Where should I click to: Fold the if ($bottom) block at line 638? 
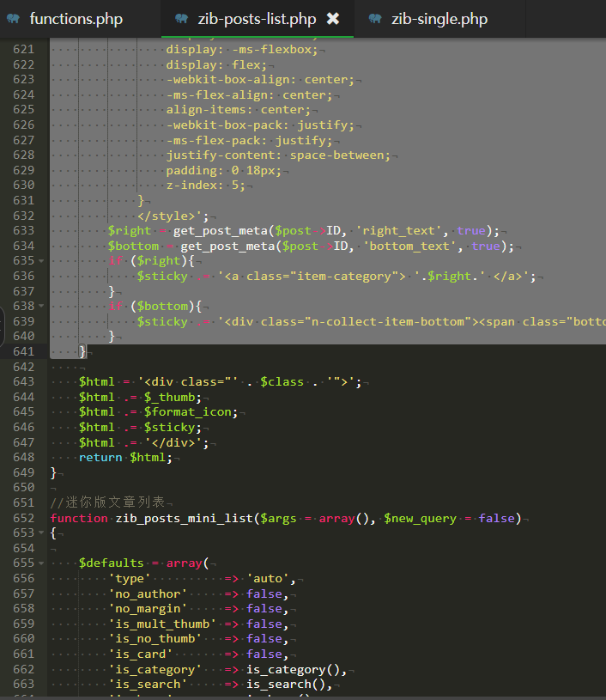click(41, 307)
